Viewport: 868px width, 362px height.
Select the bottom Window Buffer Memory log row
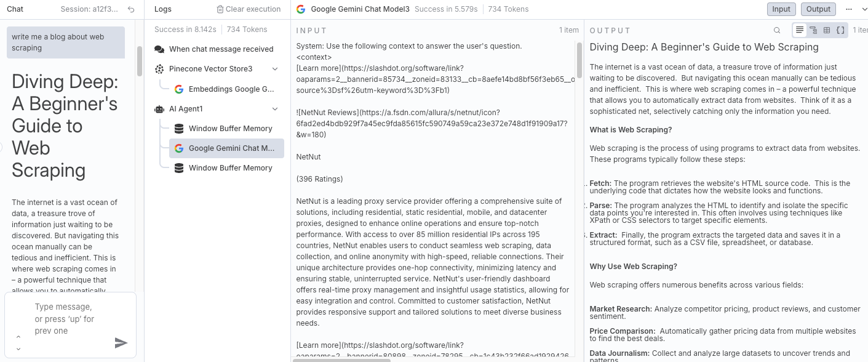coord(226,168)
